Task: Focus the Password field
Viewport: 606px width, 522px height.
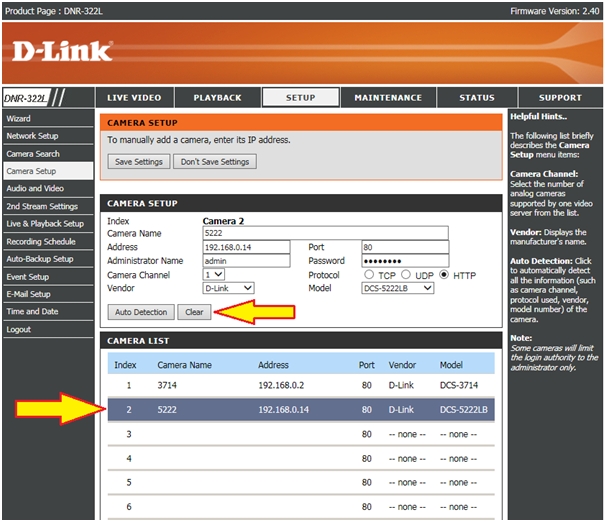Action: click(405, 260)
